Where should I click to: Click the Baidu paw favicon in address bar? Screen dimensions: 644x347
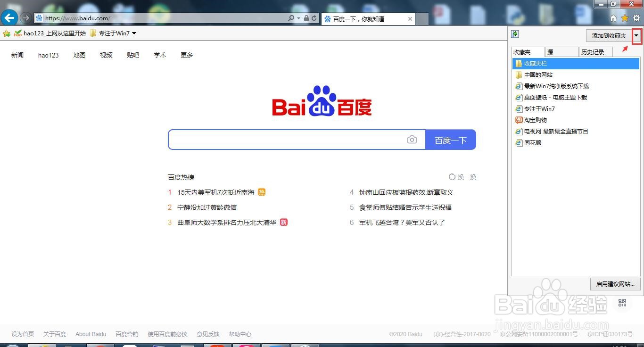point(39,18)
